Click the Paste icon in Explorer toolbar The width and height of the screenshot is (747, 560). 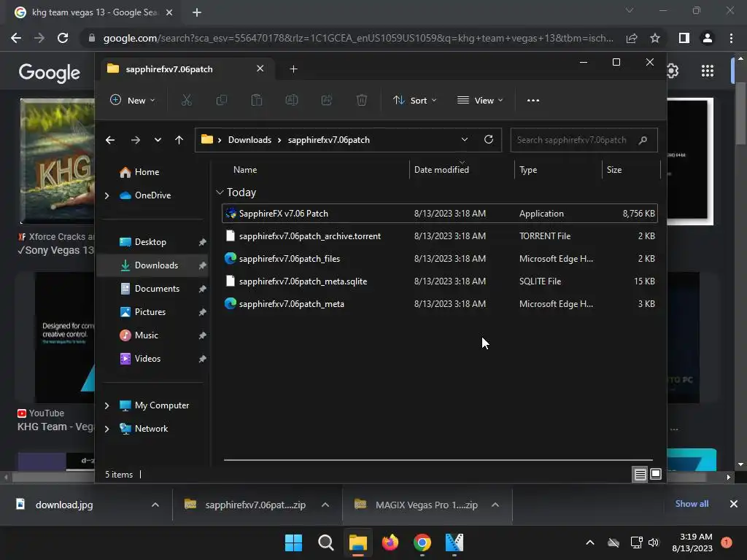256,100
